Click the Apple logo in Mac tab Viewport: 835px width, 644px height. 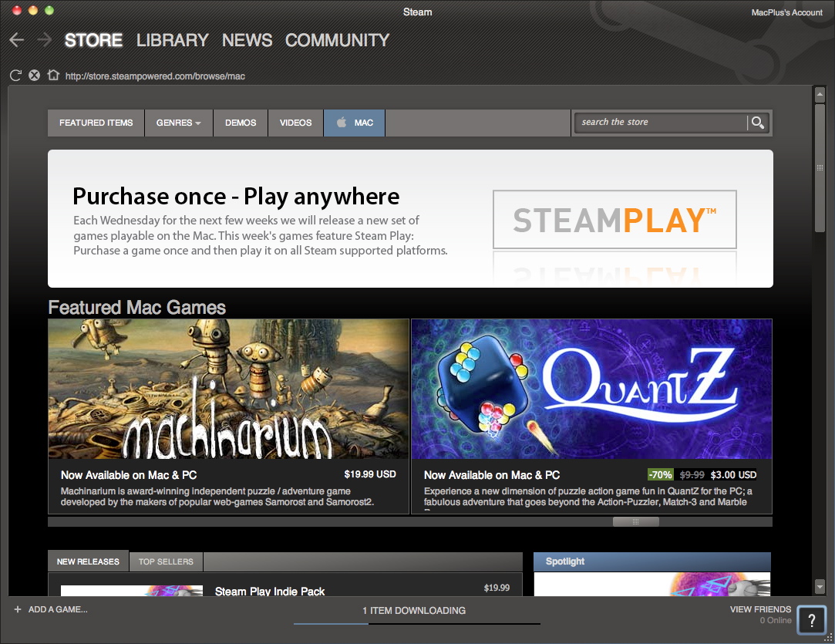click(342, 122)
